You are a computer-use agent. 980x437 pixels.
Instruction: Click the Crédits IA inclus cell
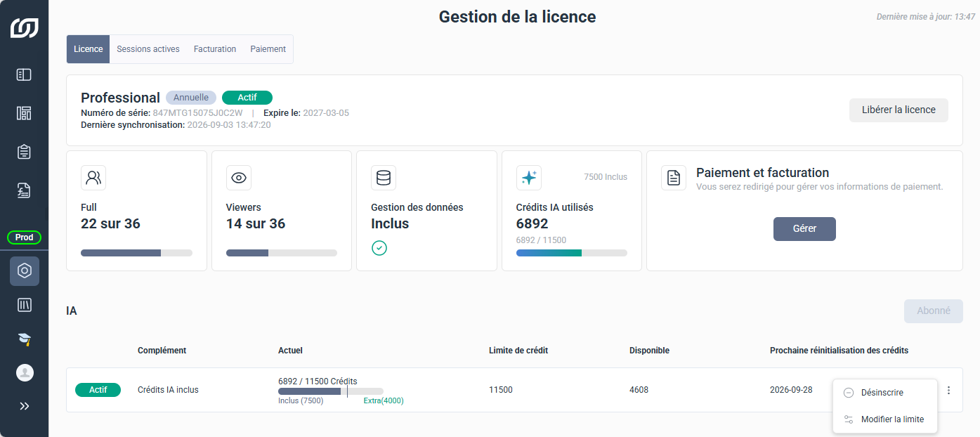[x=168, y=390]
